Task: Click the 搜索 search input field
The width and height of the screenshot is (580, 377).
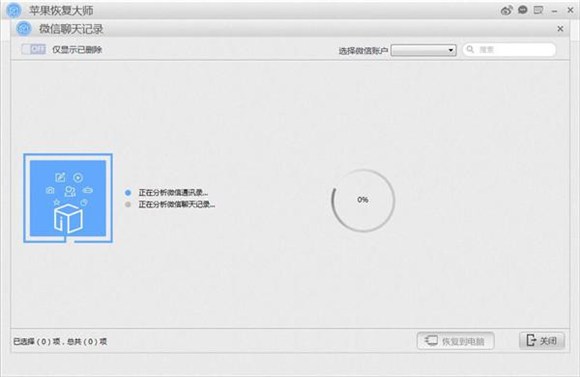Action: pos(509,50)
